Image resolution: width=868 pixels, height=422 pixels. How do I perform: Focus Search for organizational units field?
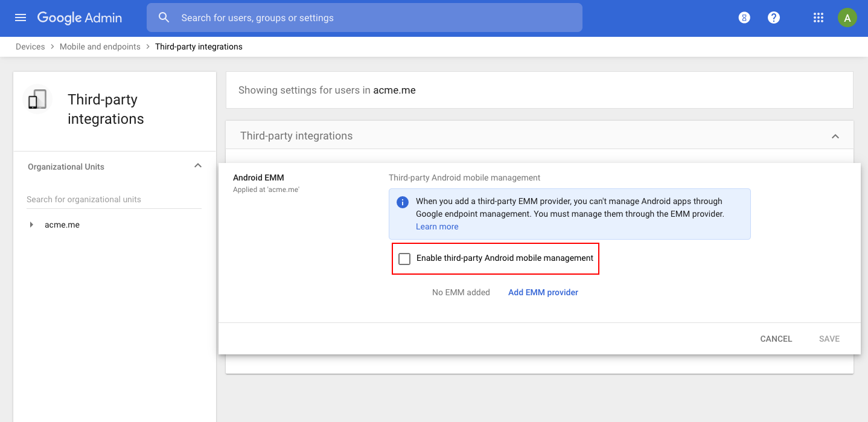click(114, 199)
